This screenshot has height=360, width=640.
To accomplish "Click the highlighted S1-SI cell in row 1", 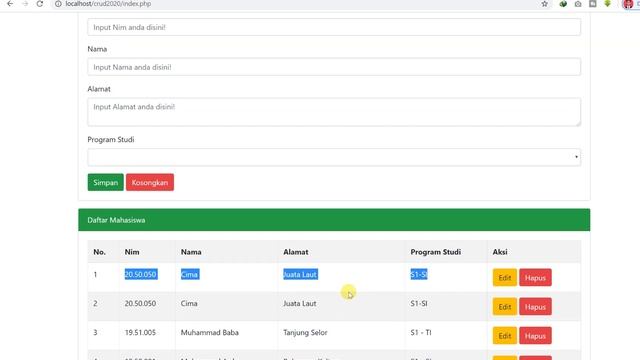I will 419,274.
